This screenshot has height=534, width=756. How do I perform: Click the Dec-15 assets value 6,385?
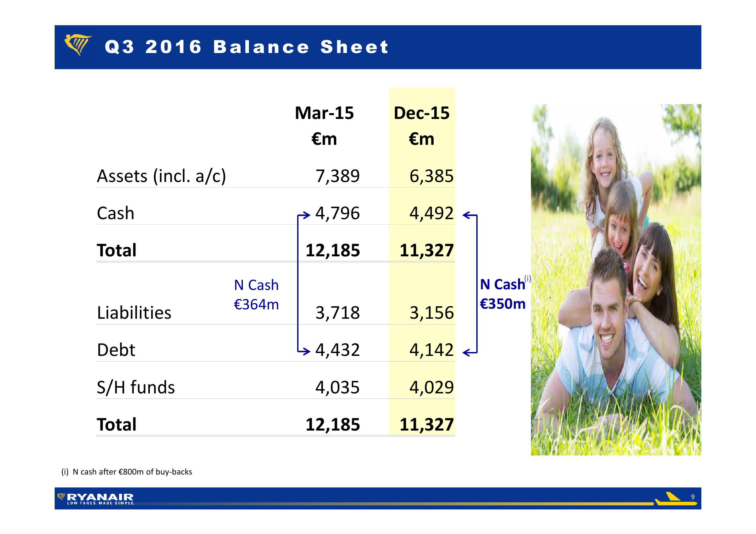coord(432,176)
